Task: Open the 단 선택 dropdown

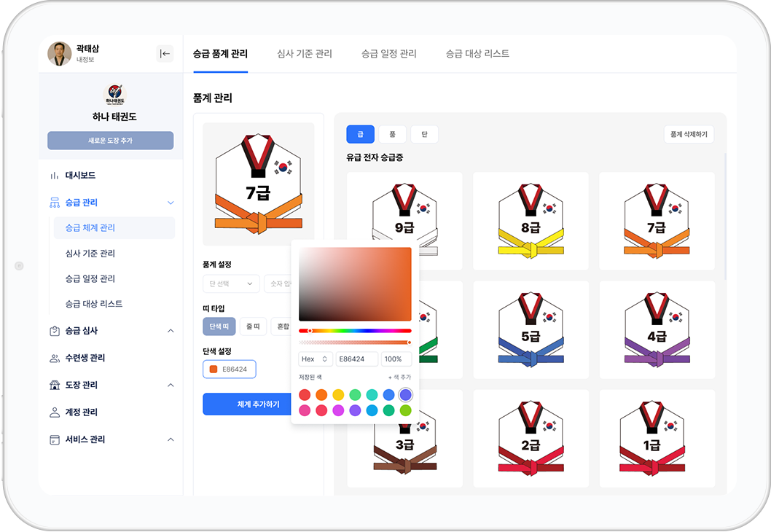Action: 231,283
